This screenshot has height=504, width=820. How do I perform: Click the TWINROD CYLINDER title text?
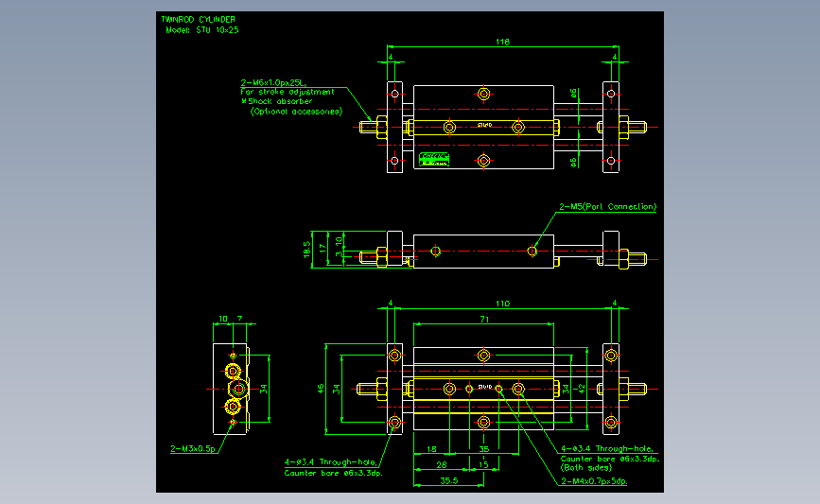(x=199, y=19)
